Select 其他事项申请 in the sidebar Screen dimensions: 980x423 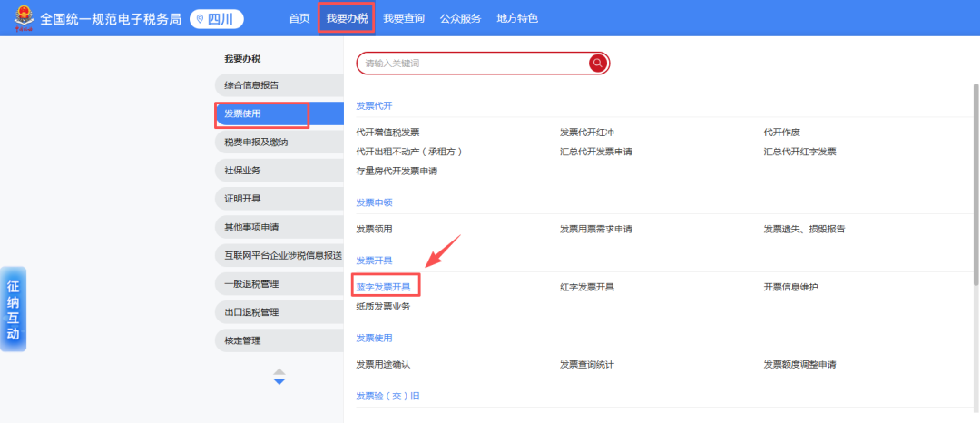[279, 227]
